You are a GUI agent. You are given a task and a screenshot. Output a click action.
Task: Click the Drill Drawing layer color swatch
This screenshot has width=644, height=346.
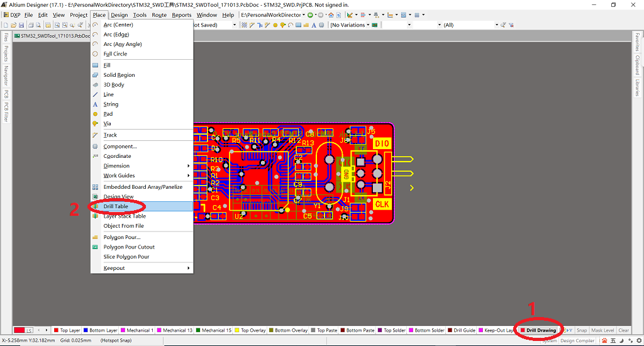(x=523, y=330)
